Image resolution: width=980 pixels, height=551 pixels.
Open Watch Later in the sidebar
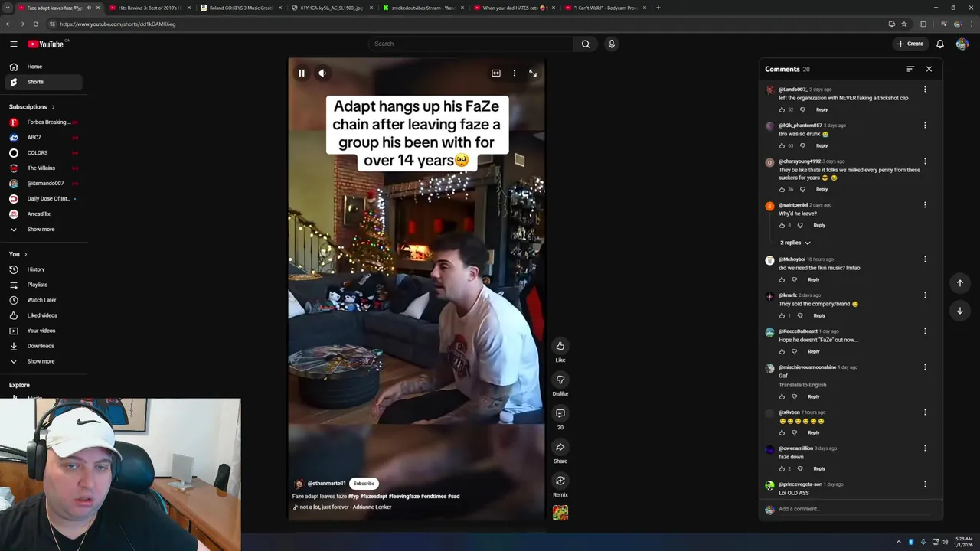[42, 300]
